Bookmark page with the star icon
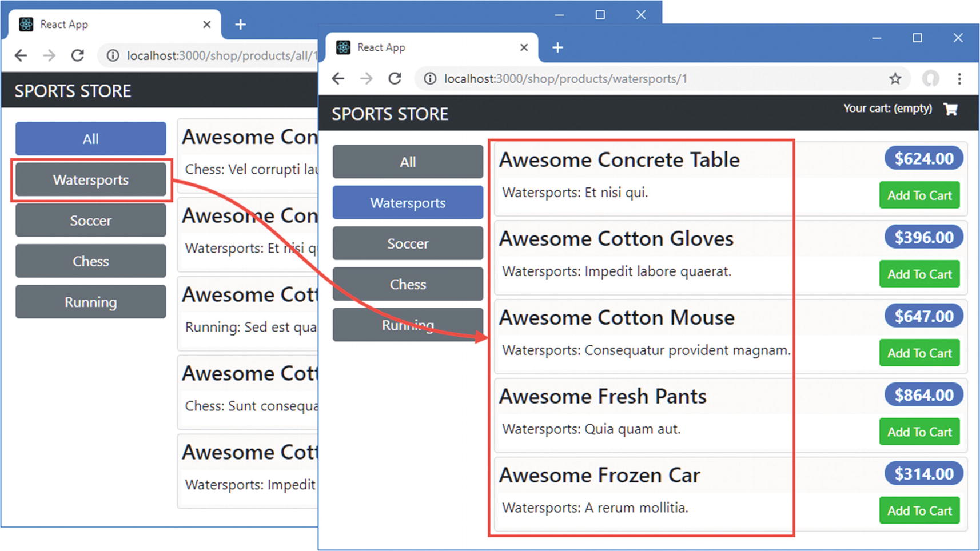980x551 pixels. (895, 79)
